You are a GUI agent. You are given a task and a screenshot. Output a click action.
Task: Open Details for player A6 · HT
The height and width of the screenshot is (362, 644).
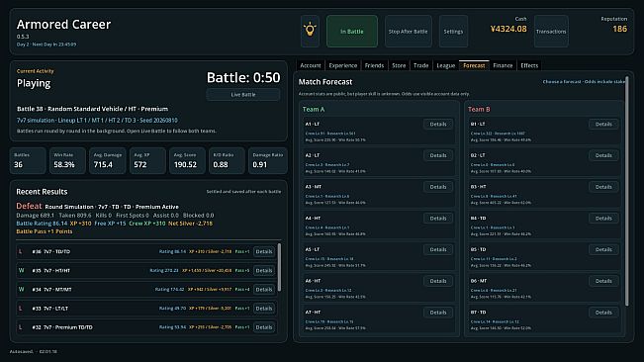point(438,281)
